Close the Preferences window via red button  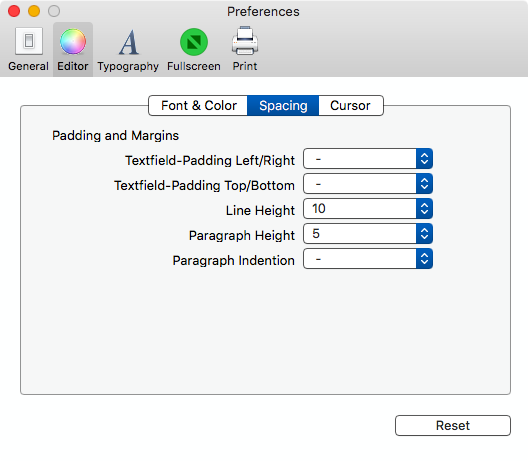pos(14,11)
